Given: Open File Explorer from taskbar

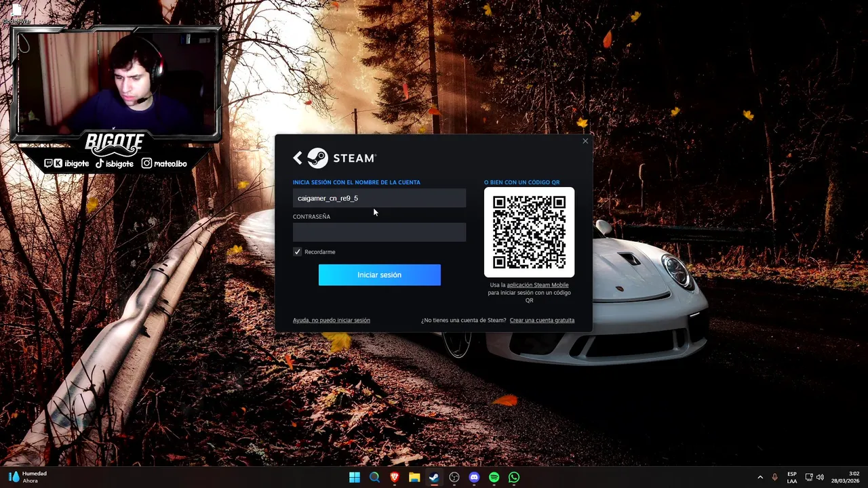Looking at the screenshot, I should point(414,477).
